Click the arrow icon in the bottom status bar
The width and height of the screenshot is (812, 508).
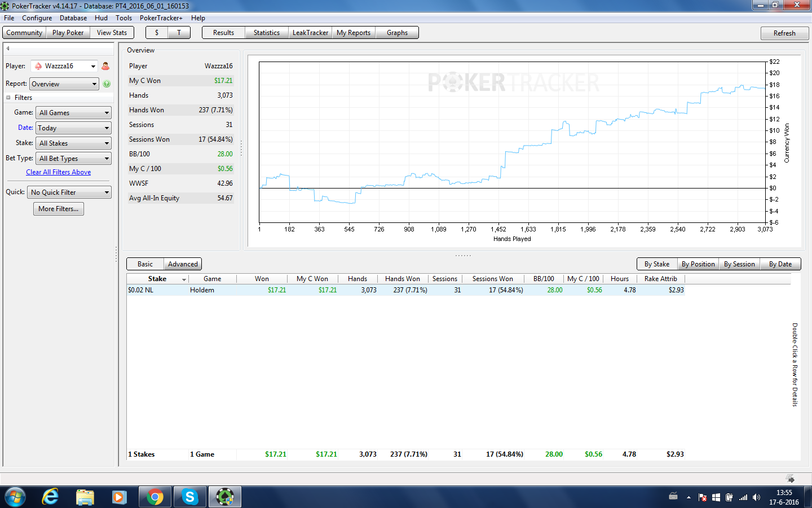pyautogui.click(x=790, y=479)
